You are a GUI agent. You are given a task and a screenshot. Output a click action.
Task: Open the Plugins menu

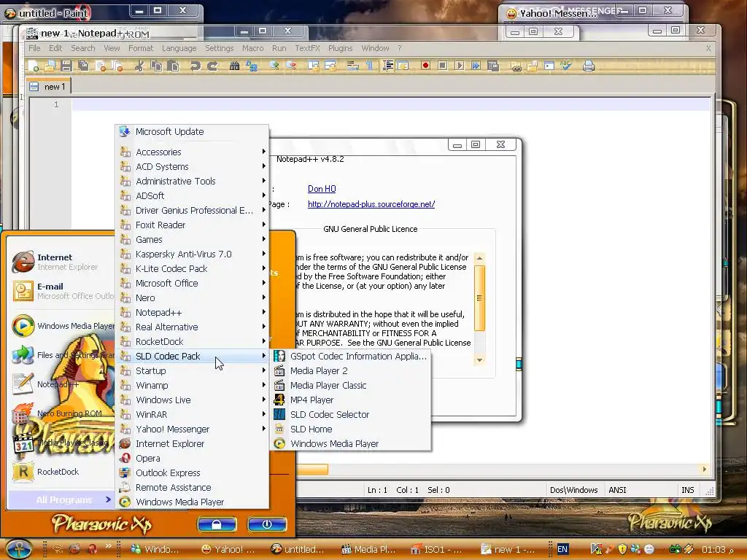point(340,48)
